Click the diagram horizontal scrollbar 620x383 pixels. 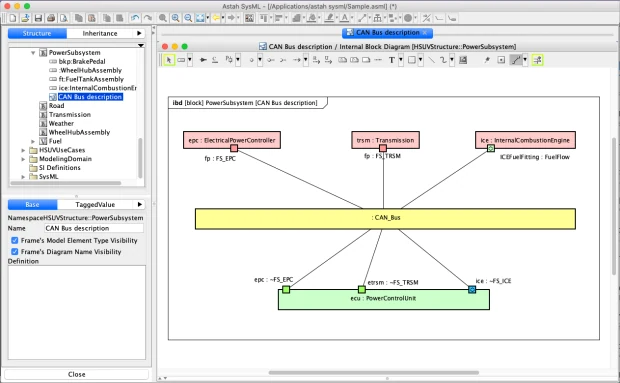pos(374,372)
